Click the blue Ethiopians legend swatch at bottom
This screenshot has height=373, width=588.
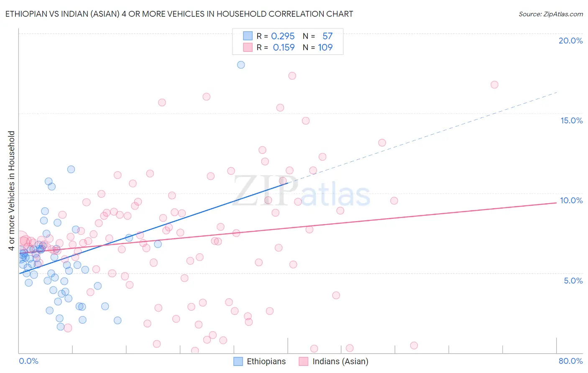(x=238, y=361)
